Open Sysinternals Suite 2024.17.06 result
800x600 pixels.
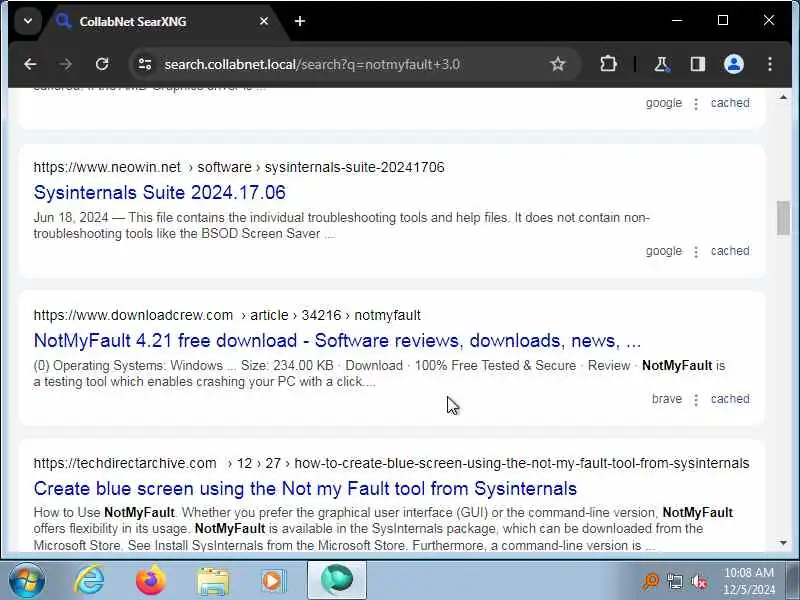pyautogui.click(x=160, y=192)
